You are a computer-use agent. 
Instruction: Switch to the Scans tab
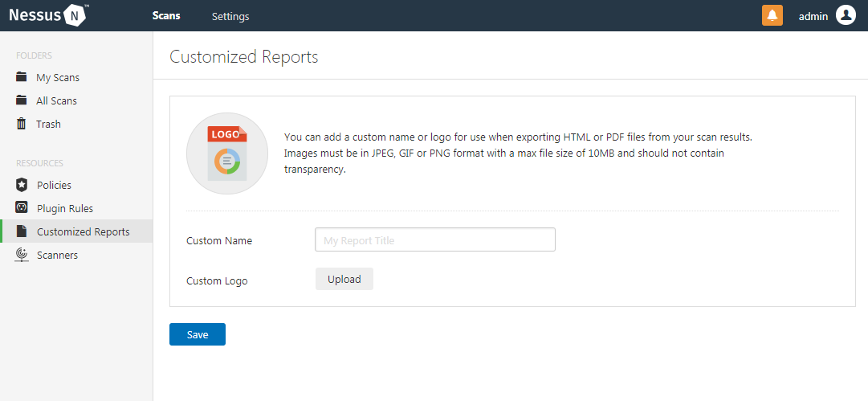coord(167,16)
